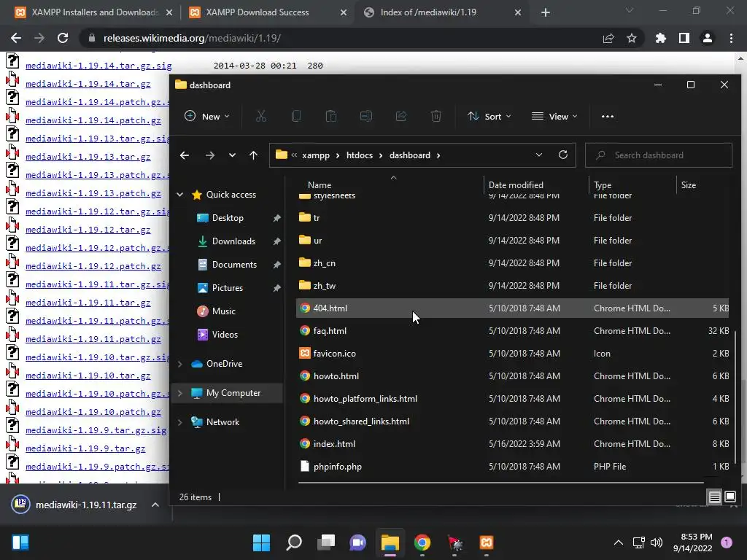Click the Copy icon in Explorer toolbar
The height and width of the screenshot is (560, 747).
[x=296, y=116]
